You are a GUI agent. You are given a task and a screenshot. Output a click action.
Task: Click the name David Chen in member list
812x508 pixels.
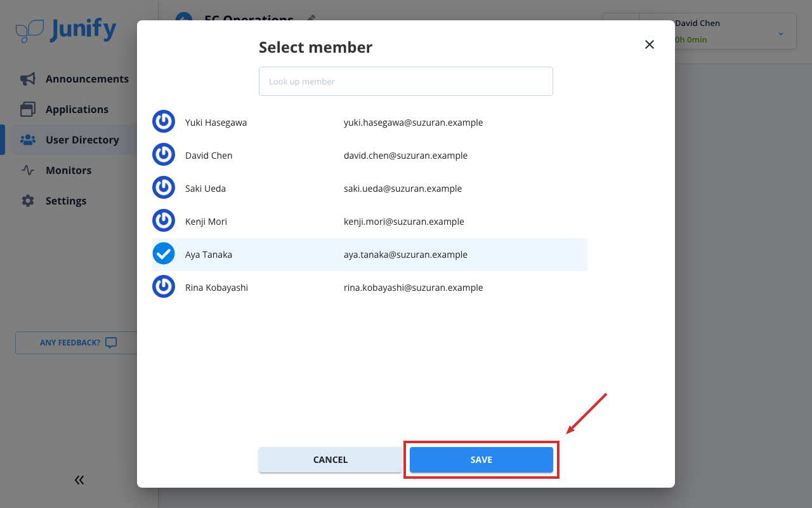(209, 156)
